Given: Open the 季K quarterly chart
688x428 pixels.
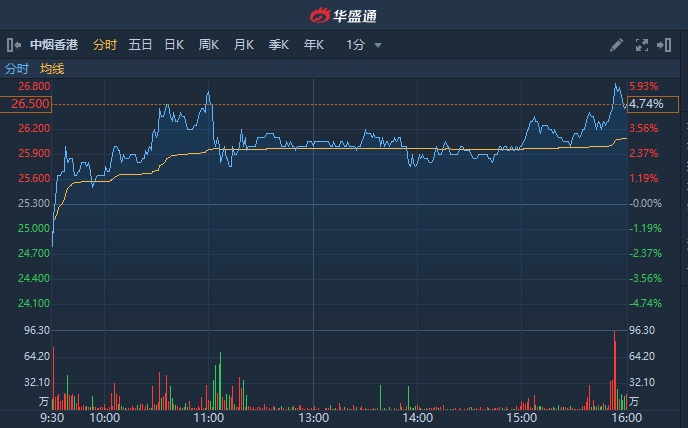Looking at the screenshot, I should click(x=278, y=45).
